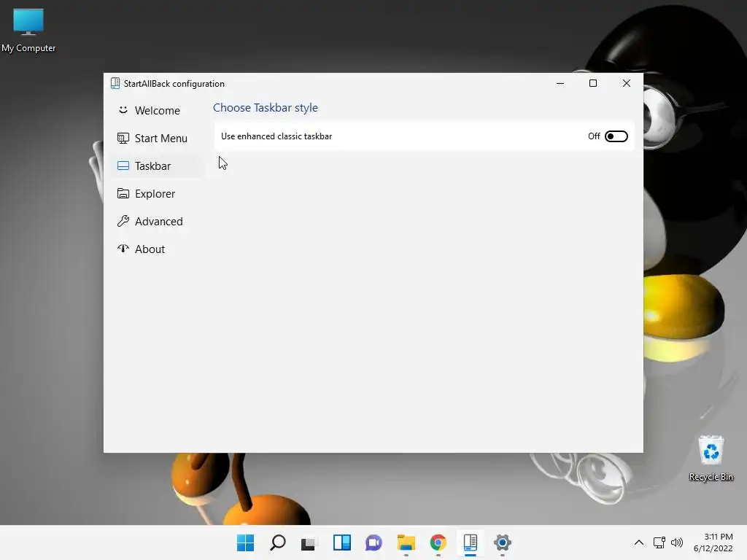
Task: Go to the Explorer settings section
Action: pos(158,194)
